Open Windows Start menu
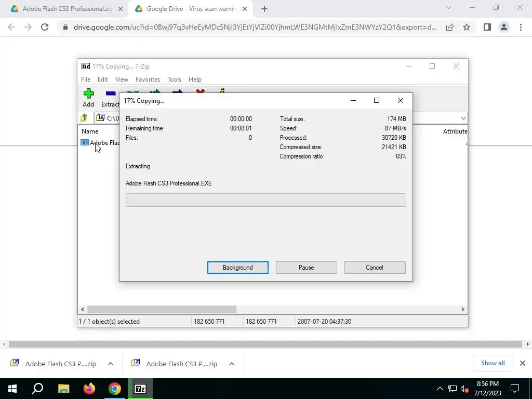The image size is (532, 399). point(12,389)
